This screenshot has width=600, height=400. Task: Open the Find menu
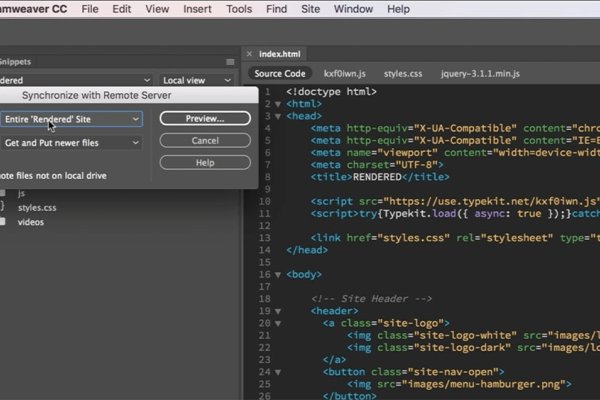276,9
